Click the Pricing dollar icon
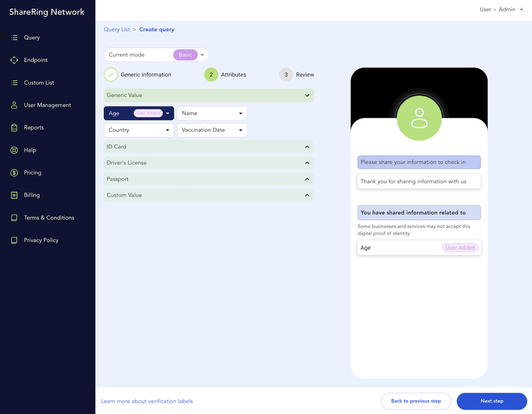The width and height of the screenshot is (532, 414). (x=14, y=173)
